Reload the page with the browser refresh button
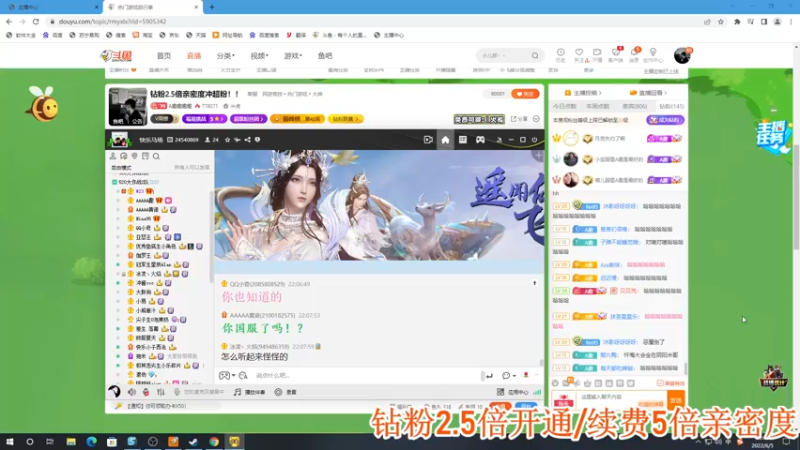The width and height of the screenshot is (800, 450). (x=36, y=21)
